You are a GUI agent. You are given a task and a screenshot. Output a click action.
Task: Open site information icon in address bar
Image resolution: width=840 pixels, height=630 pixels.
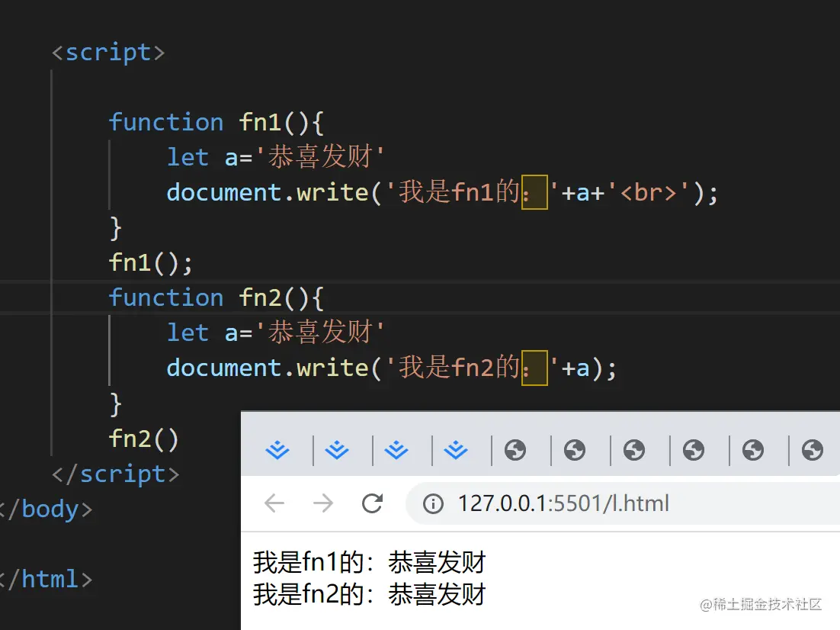433,503
